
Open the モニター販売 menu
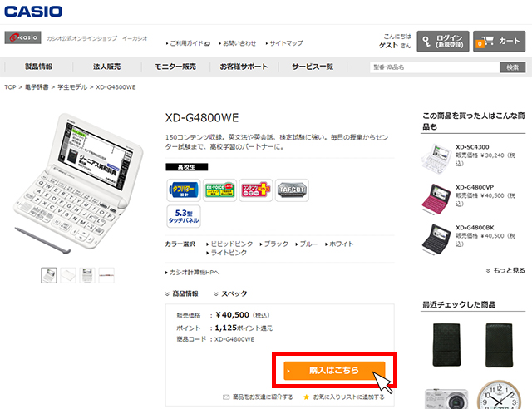pyautogui.click(x=175, y=67)
